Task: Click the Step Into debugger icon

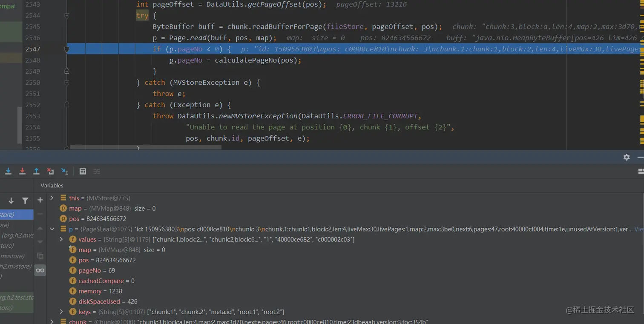Action: 8,171
